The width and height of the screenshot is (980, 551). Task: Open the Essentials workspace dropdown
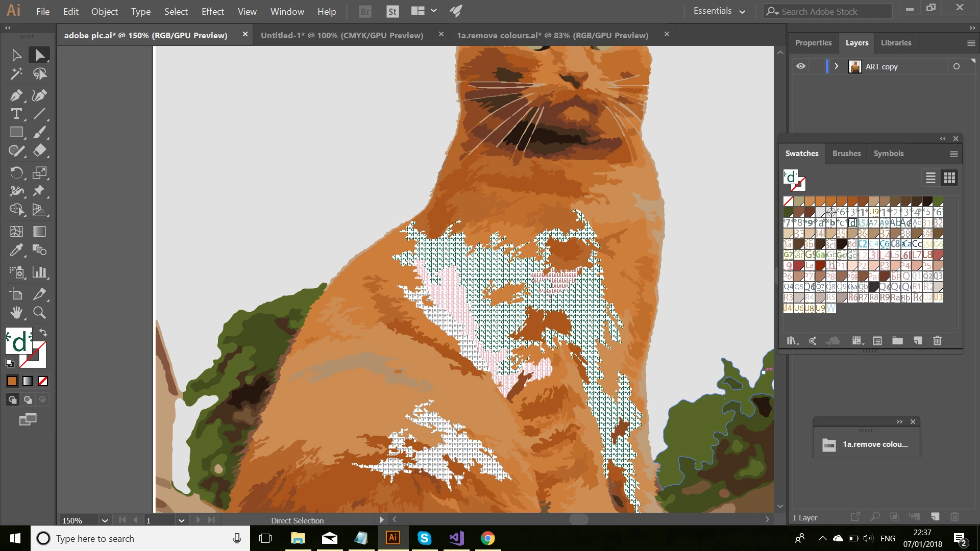719,11
